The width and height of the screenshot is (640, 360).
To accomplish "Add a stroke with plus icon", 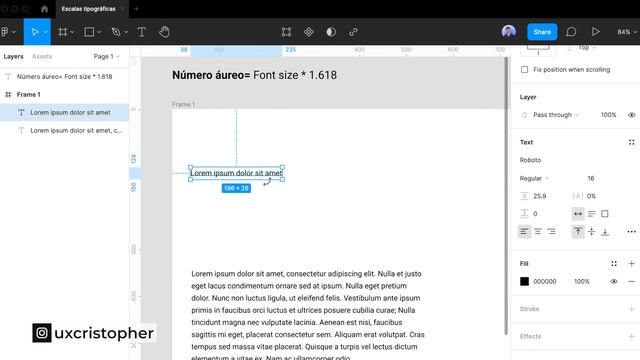I will point(631,309).
